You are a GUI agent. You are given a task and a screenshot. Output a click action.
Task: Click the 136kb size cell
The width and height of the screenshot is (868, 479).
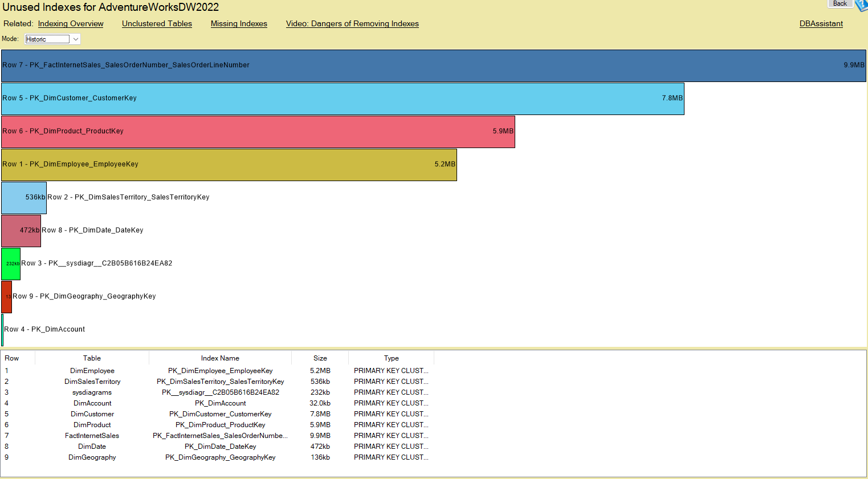[x=320, y=457]
